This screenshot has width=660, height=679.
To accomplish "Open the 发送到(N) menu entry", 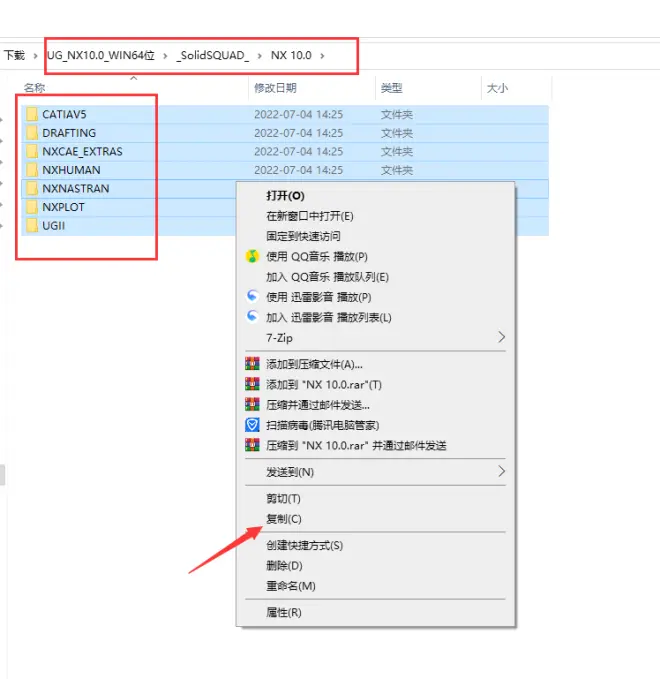I will point(290,472).
